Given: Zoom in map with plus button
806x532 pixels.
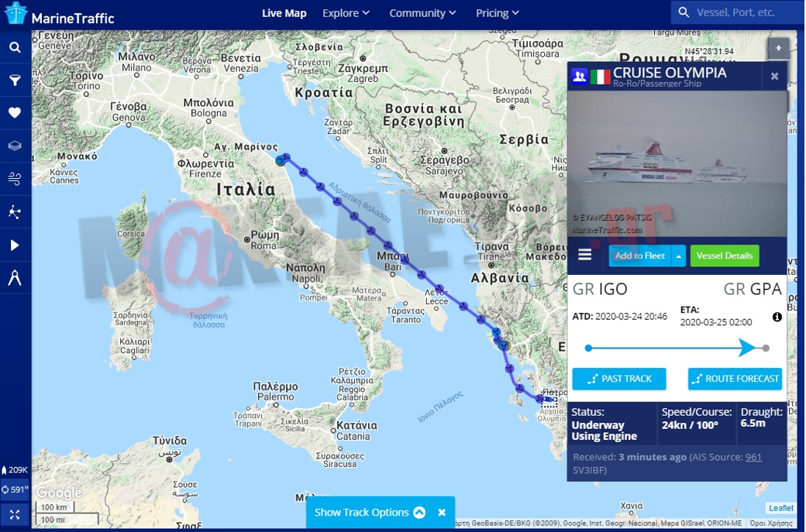Looking at the screenshot, I should pyautogui.click(x=779, y=48).
